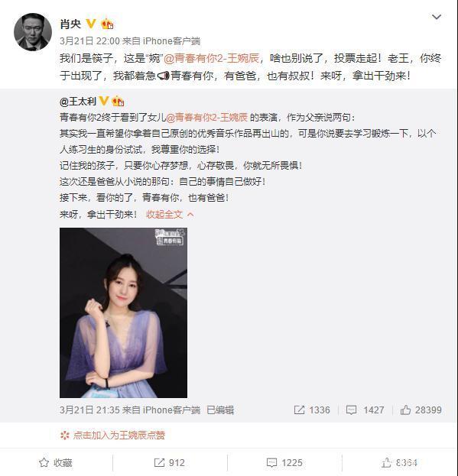Open the @青春有你2-王婉辰 mention in the top post
The image size is (458, 476).
(x=211, y=58)
